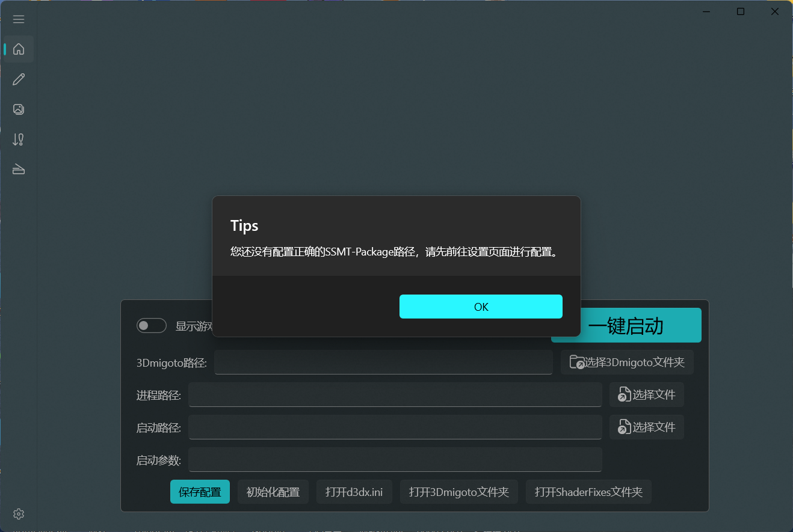Click inside the 3Dmigoto路径 input field
This screenshot has height=532, width=793.
click(x=383, y=362)
